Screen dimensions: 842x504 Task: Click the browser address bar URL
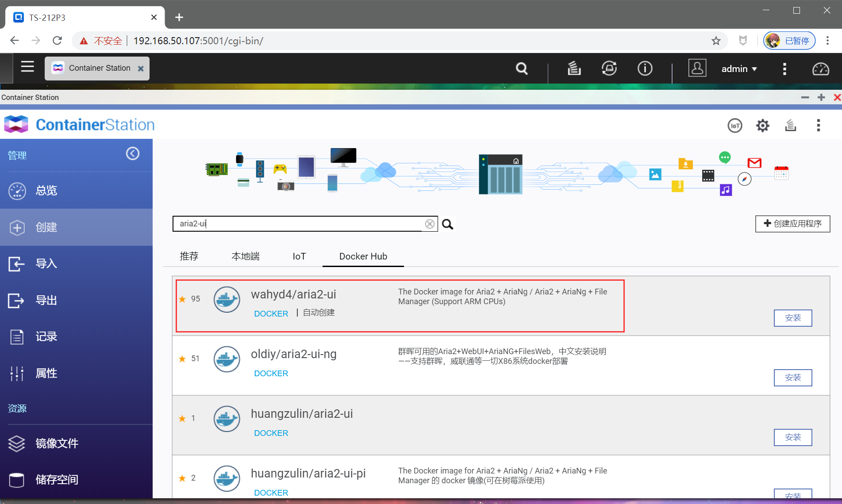point(198,41)
